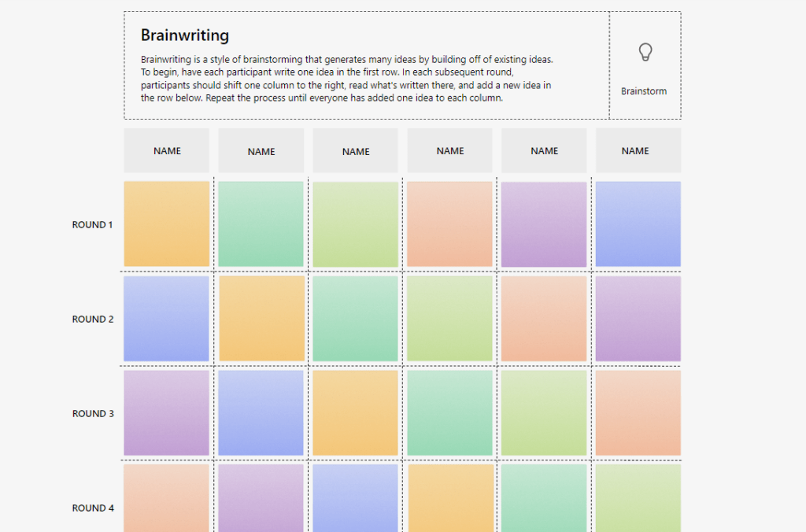
Task: Select the dark green sticky note in Round 3
Action: (x=449, y=413)
